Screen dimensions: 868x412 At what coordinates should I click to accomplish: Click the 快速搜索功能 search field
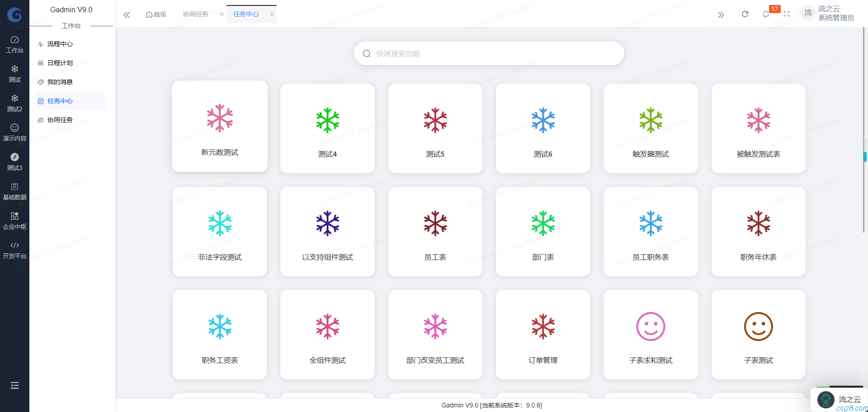(489, 53)
